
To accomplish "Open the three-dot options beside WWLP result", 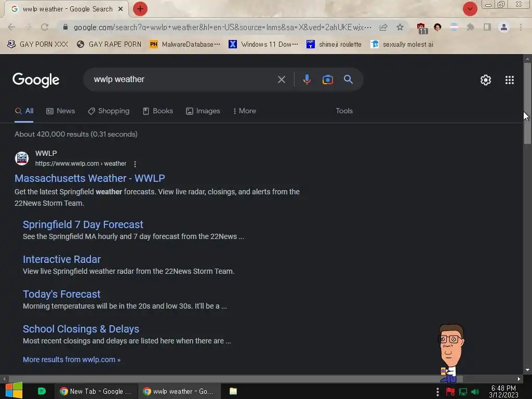I will tap(135, 164).
